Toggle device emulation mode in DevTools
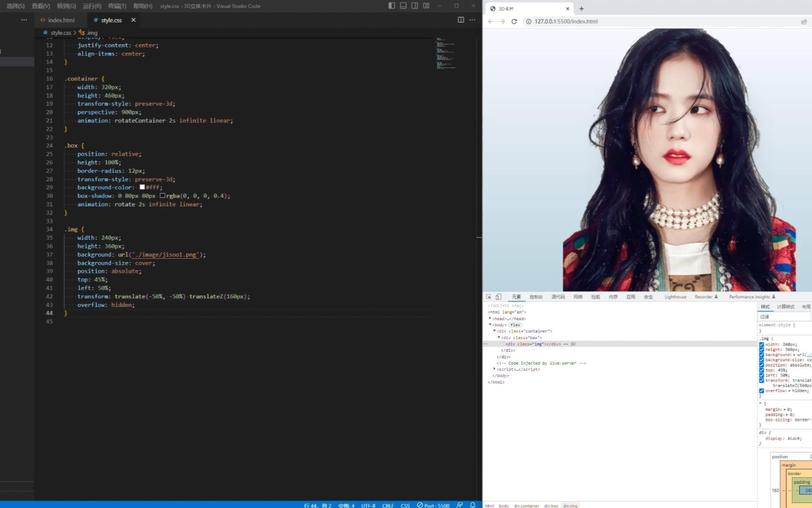Image resolution: width=812 pixels, height=508 pixels. [499, 297]
